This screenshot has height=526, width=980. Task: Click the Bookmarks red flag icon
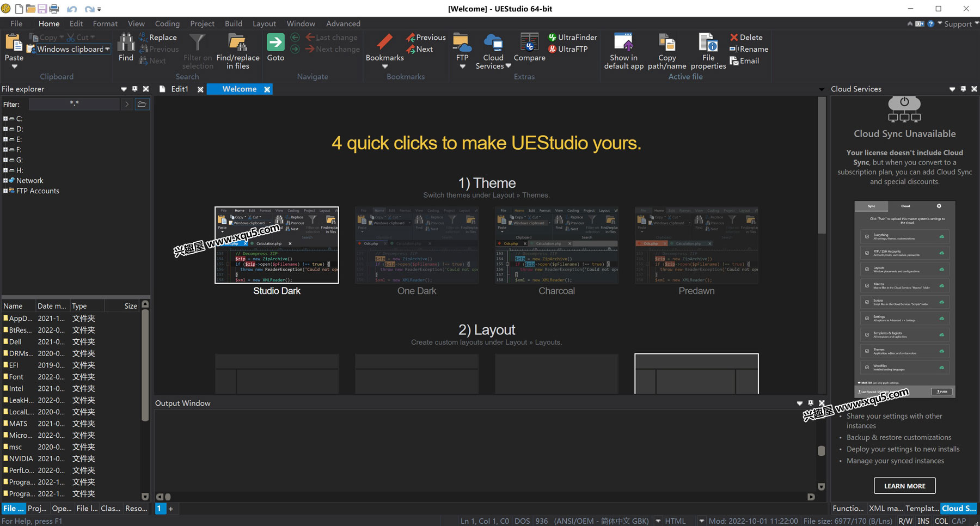(x=385, y=42)
